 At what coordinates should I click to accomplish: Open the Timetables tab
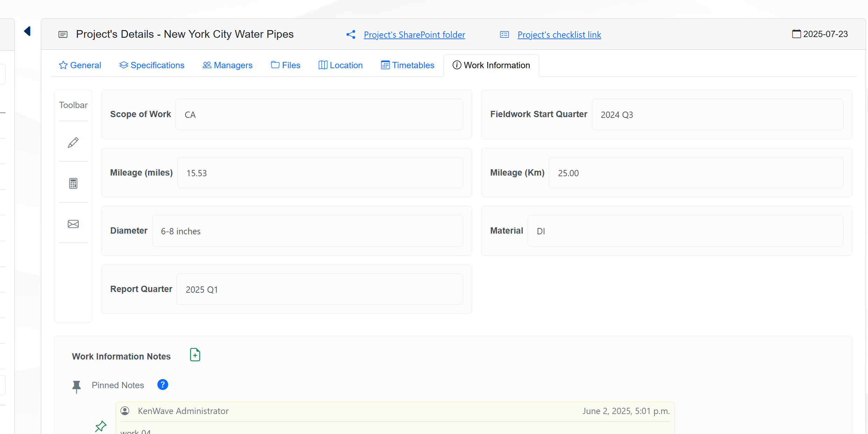408,65
